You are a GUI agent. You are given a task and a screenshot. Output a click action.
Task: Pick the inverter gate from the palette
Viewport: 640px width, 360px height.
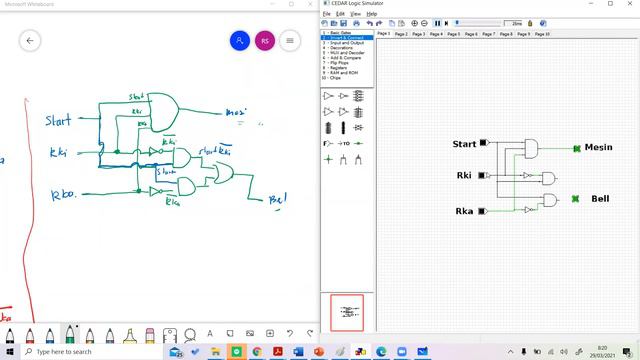(344, 96)
